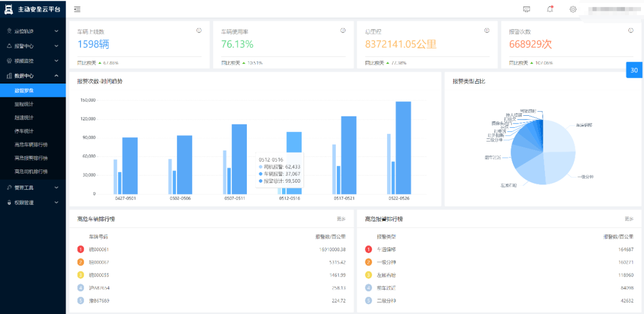644x314 pixels.
Task: Open 高危司机排行榜 in the sidebar
Action: click(33, 171)
